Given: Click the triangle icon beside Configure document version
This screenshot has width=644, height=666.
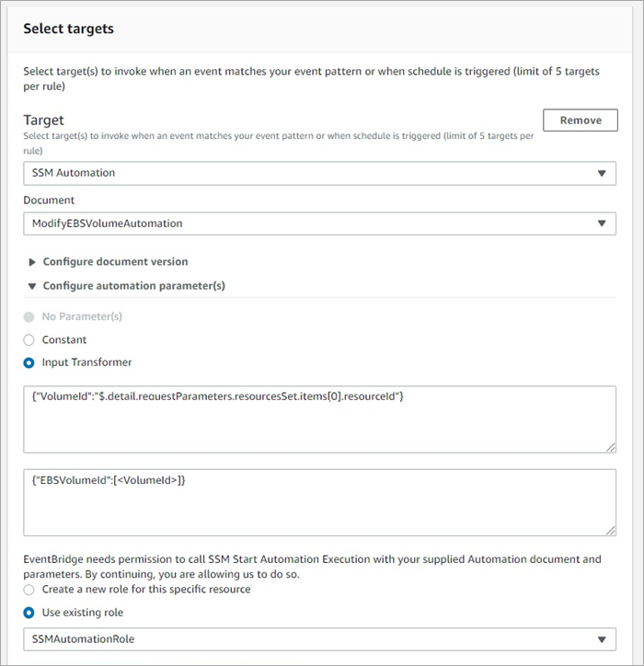Looking at the screenshot, I should point(32,262).
